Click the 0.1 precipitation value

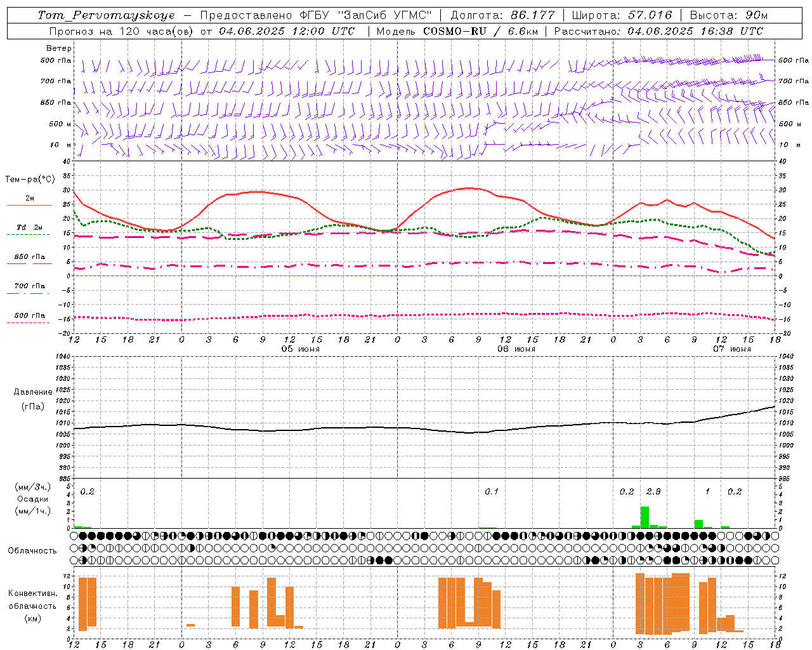tap(492, 491)
